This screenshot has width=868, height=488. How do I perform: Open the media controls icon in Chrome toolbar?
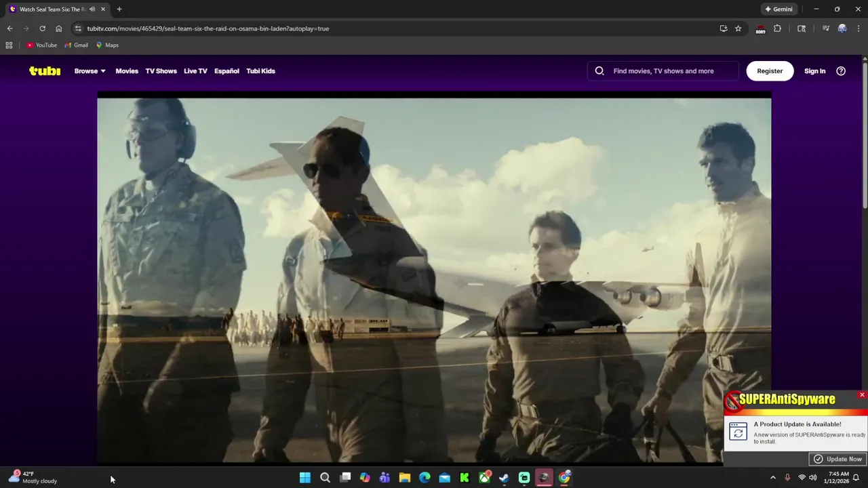tap(825, 28)
